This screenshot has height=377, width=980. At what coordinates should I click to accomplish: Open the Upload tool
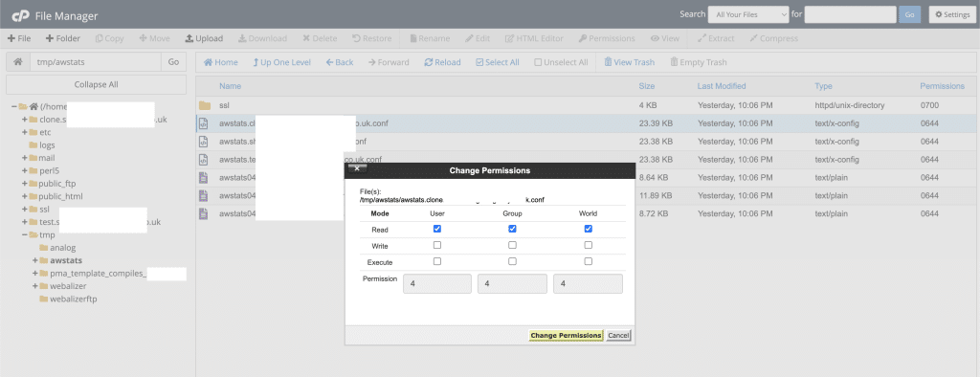[204, 38]
